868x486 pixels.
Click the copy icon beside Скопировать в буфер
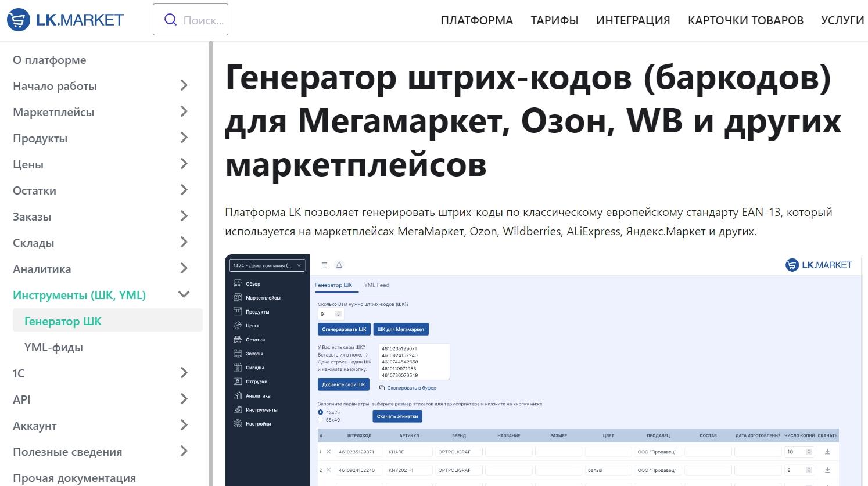[x=382, y=388]
